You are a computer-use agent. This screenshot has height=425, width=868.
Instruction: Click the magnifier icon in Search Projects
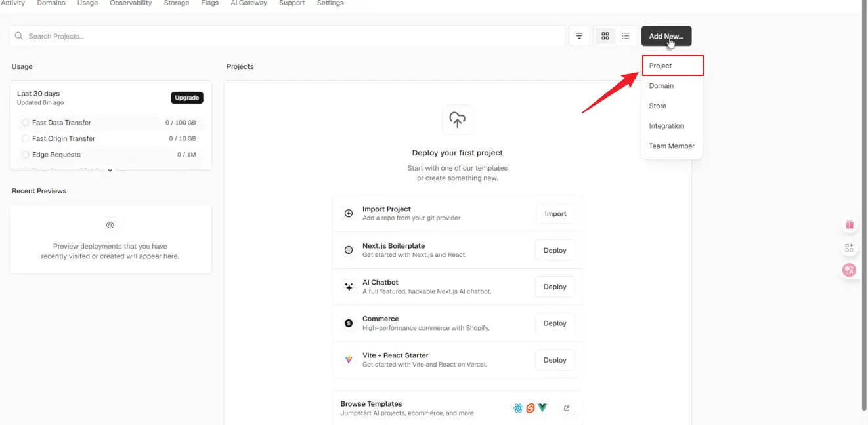click(x=19, y=36)
